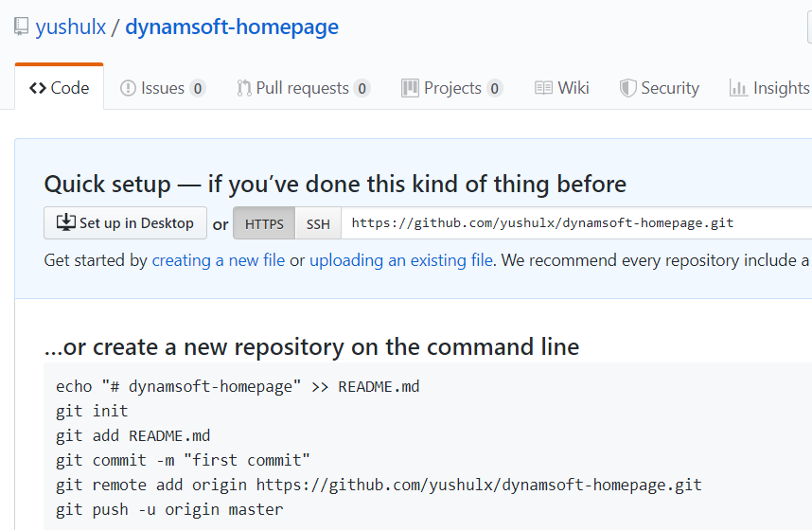812x530 pixels.
Task: Select the HTTPS protocol toggle
Action: tap(264, 224)
